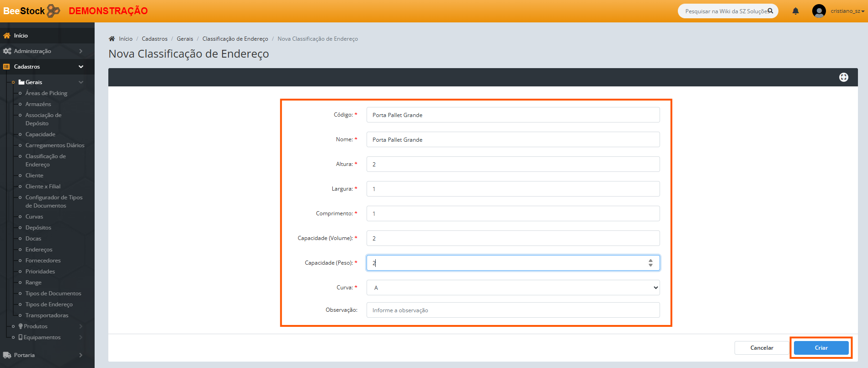
Task: Click the notifications bell icon
Action: pyautogui.click(x=795, y=11)
